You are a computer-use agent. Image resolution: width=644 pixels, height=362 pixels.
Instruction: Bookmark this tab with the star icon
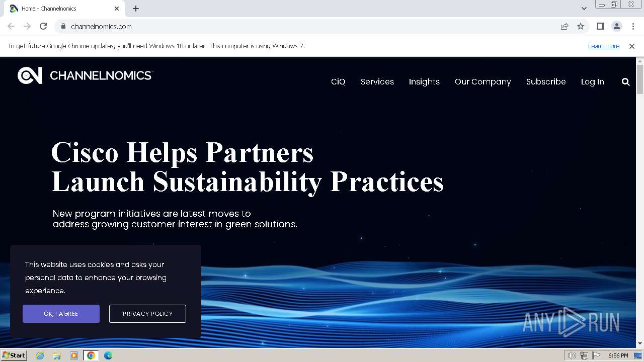[581, 26]
